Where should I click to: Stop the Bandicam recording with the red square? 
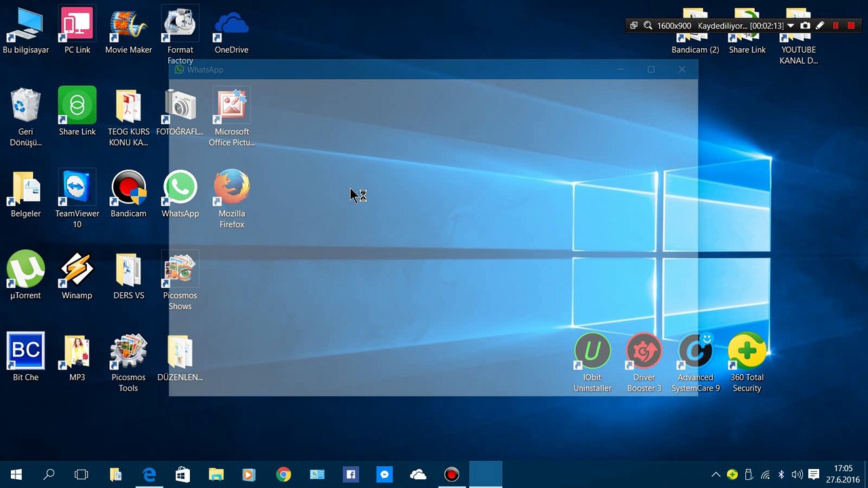(851, 26)
